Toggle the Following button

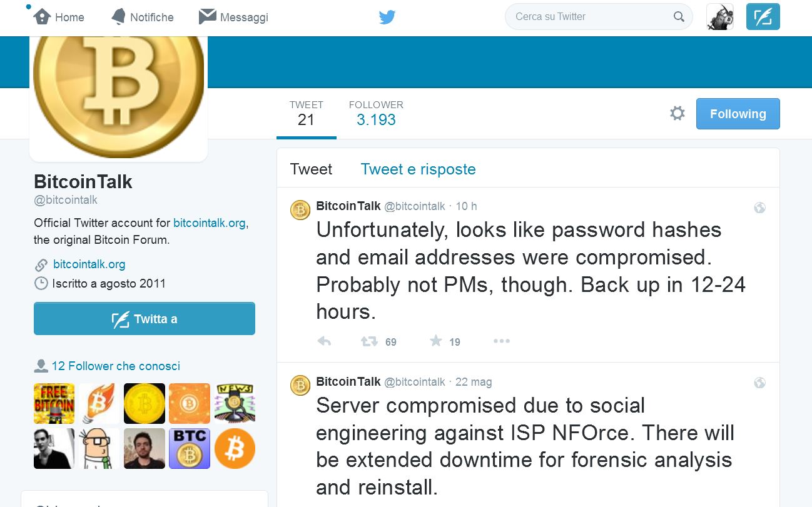738,114
